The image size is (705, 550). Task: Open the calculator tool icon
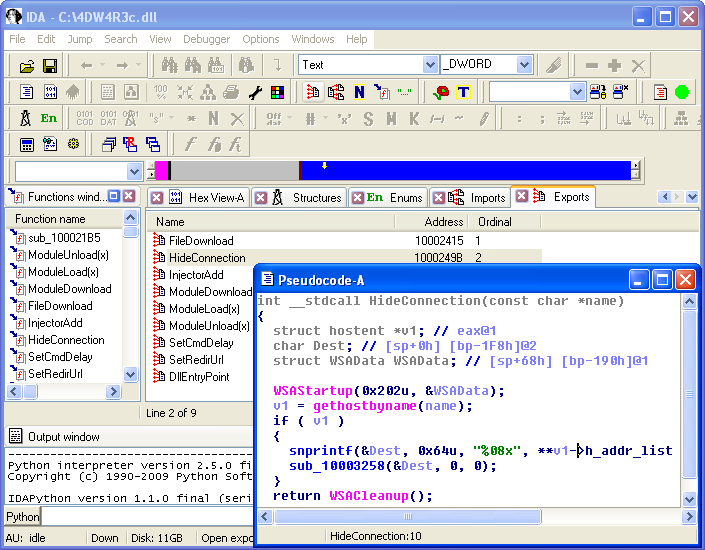pyautogui.click(x=27, y=145)
